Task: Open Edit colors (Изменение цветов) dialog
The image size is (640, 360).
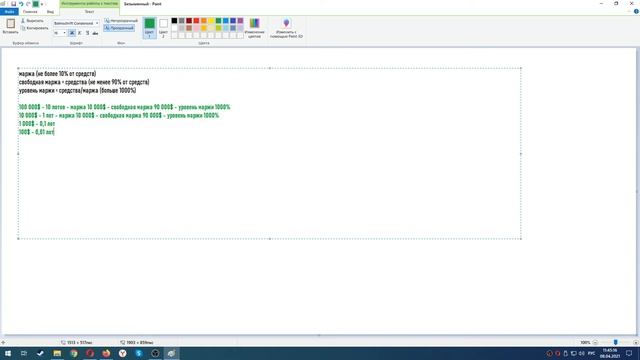Action: point(254,28)
